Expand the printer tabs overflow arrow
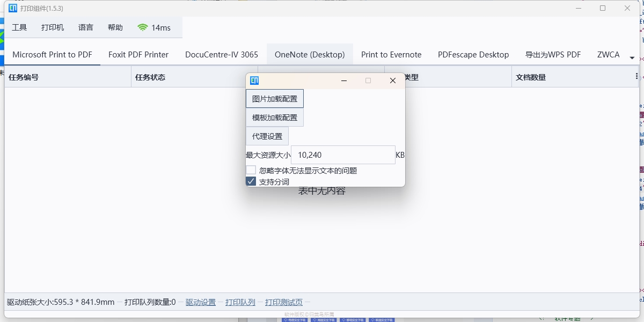This screenshot has height=322, width=644. [632, 57]
